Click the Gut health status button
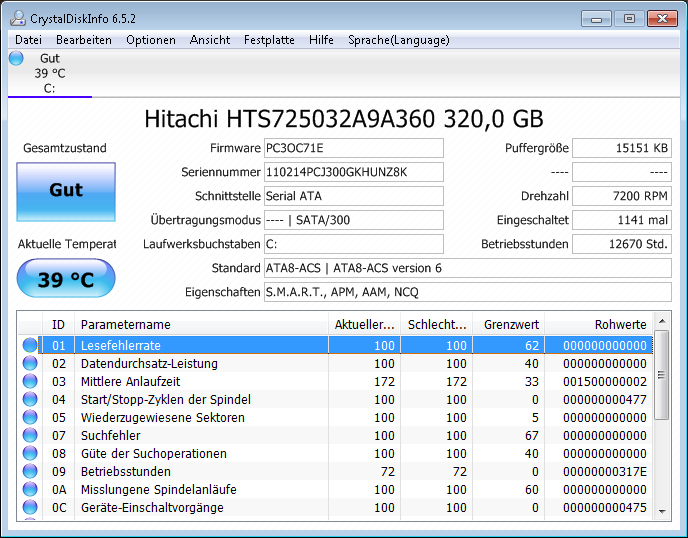 click(66, 192)
